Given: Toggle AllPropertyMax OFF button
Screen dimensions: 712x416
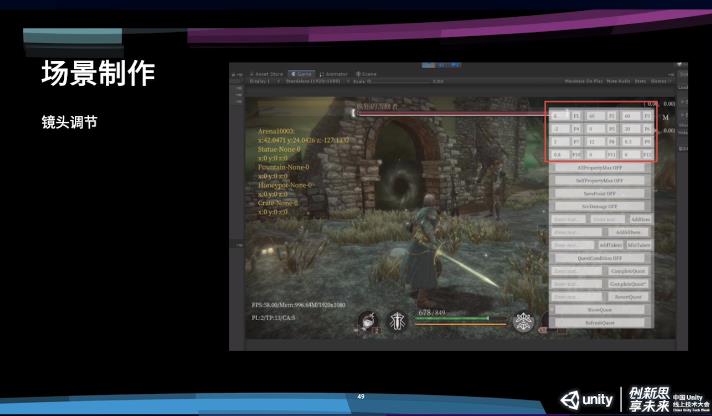Looking at the screenshot, I should 600,168.
